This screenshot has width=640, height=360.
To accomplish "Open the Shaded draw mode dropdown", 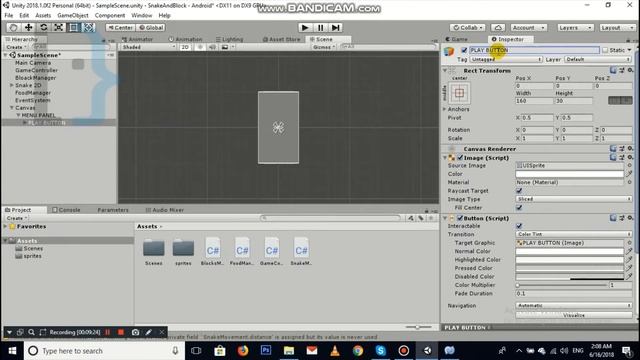I will 149,47.
